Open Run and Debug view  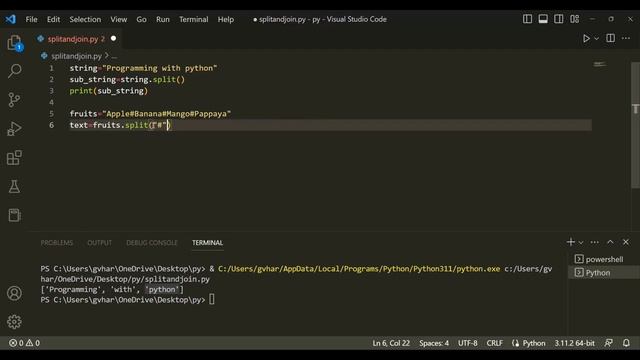click(14, 129)
